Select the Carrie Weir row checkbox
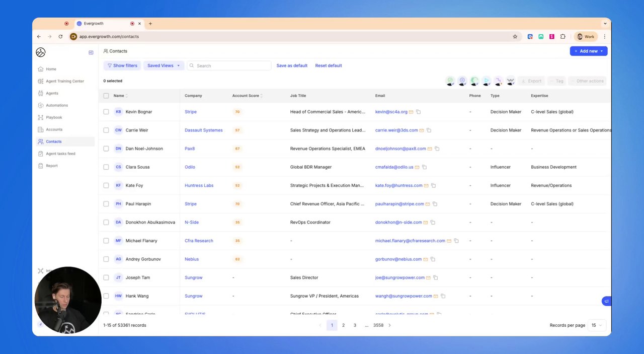 pos(106,130)
